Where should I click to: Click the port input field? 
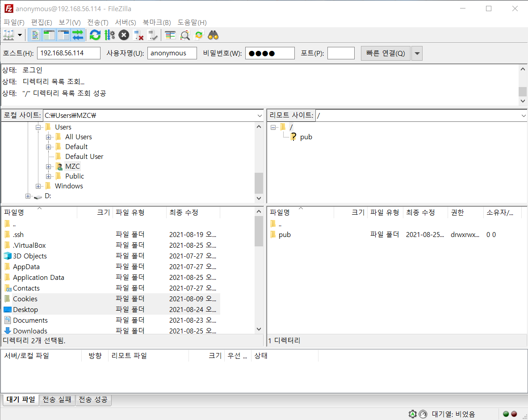coord(341,53)
